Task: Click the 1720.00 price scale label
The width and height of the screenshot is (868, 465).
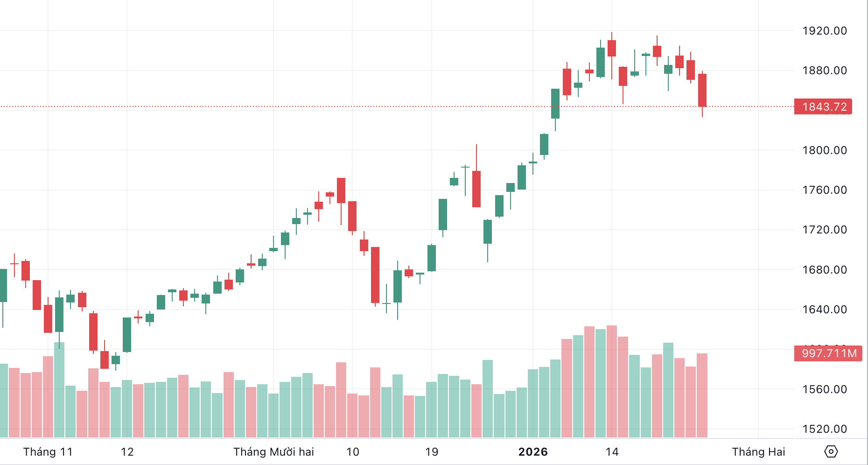Action: (x=824, y=230)
